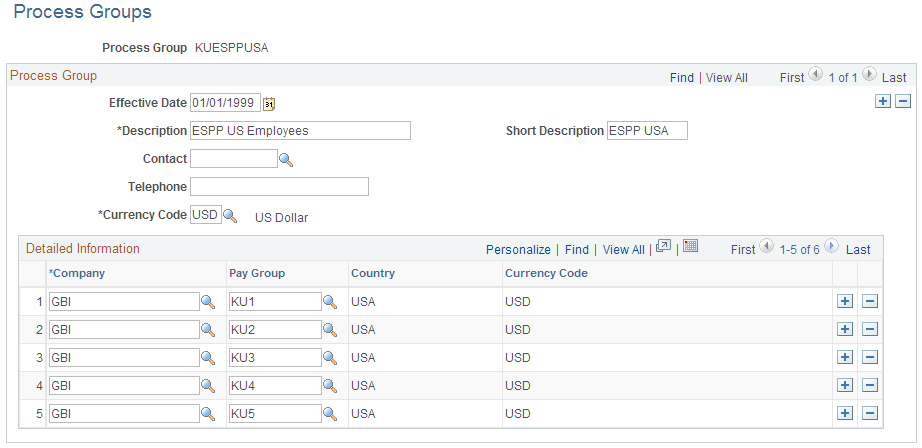Click Find in Detailed Information grid header
Viewport: 922px width, 448px height.
(x=576, y=249)
